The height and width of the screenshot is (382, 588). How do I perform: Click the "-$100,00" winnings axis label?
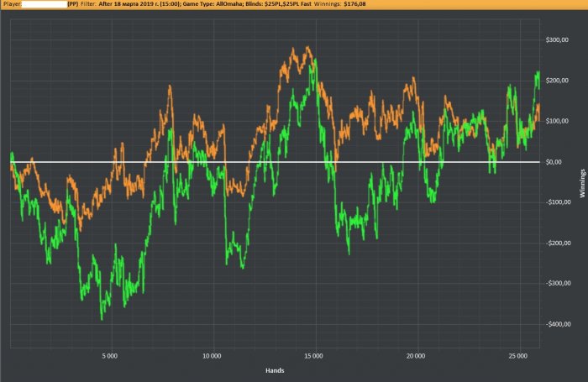558,202
